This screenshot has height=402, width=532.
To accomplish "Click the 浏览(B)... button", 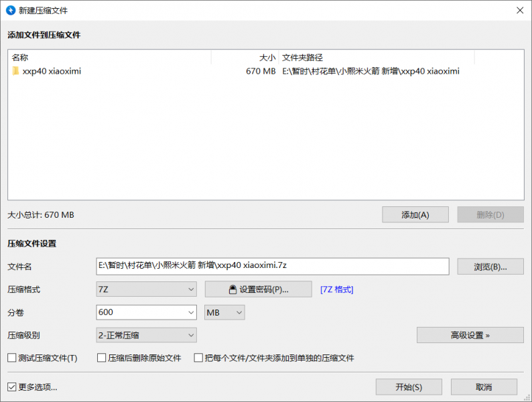I will coord(490,267).
